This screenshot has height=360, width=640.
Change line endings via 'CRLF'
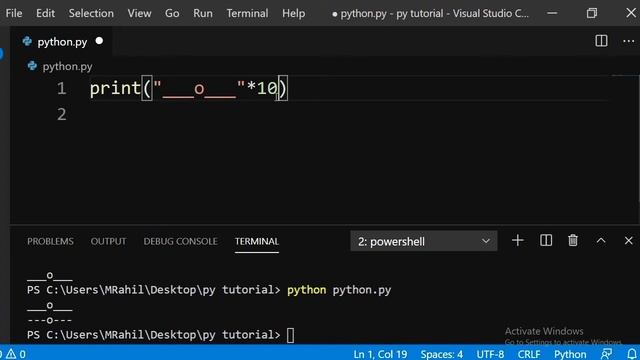529,354
